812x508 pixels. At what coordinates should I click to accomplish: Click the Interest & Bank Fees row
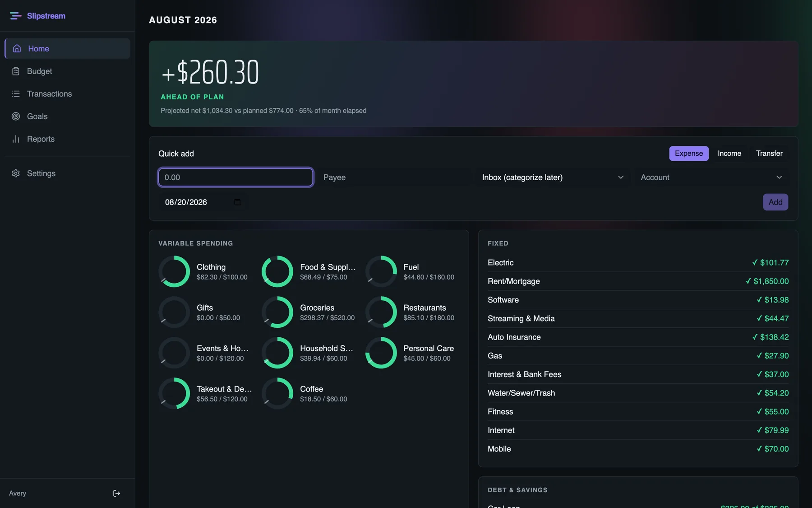click(638, 374)
